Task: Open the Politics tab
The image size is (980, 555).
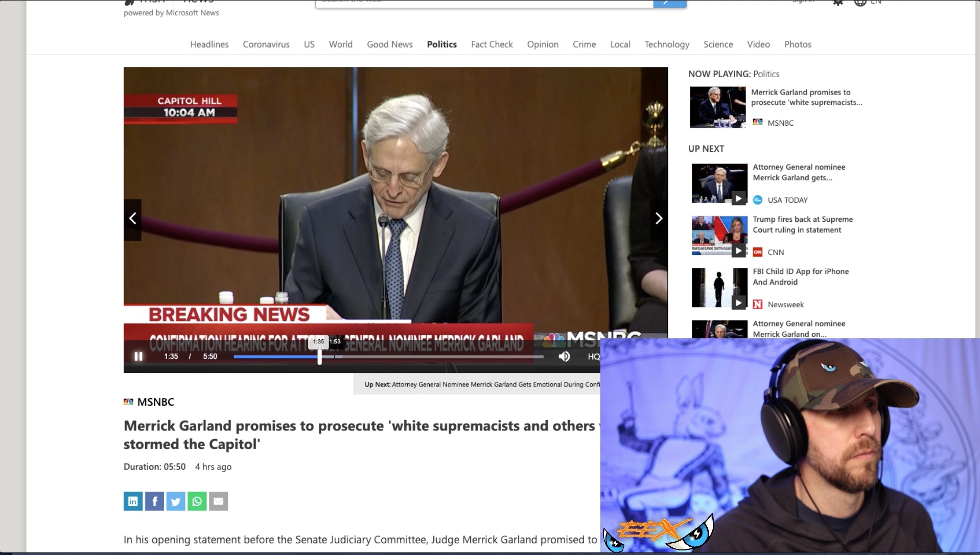Action: [x=441, y=44]
